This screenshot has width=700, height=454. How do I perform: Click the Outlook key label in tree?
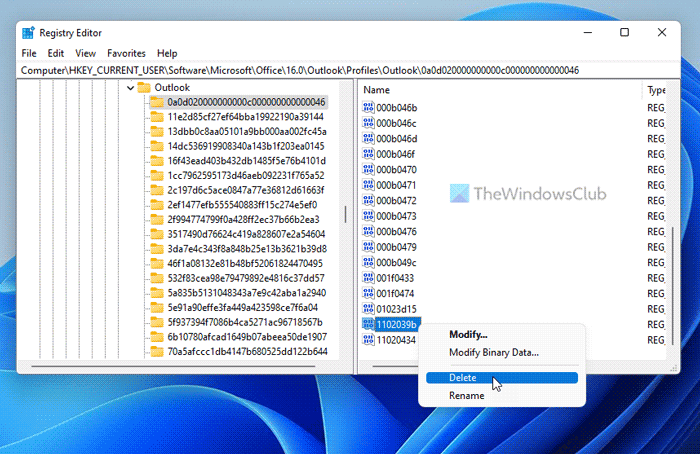click(x=172, y=87)
